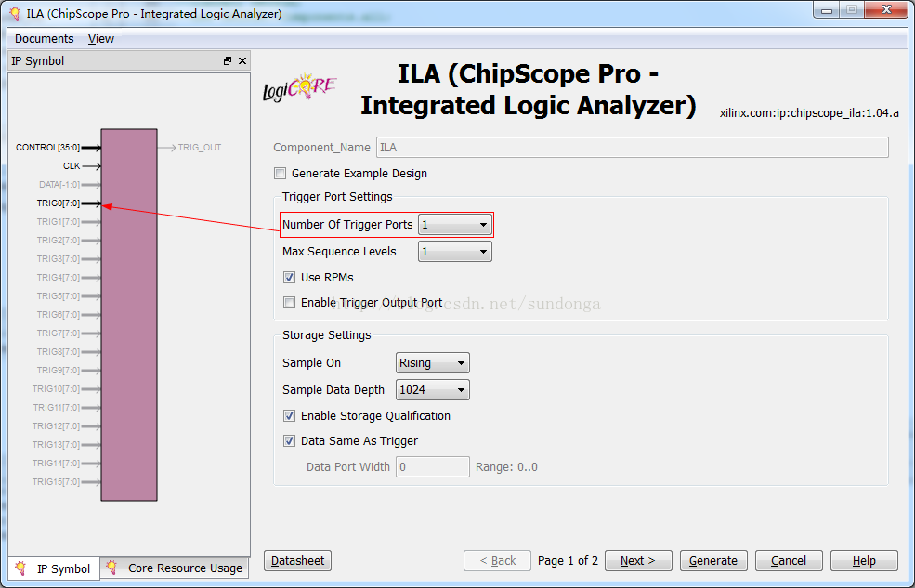Enable Trigger Output Port checkbox
The width and height of the screenshot is (915, 588).
point(290,303)
